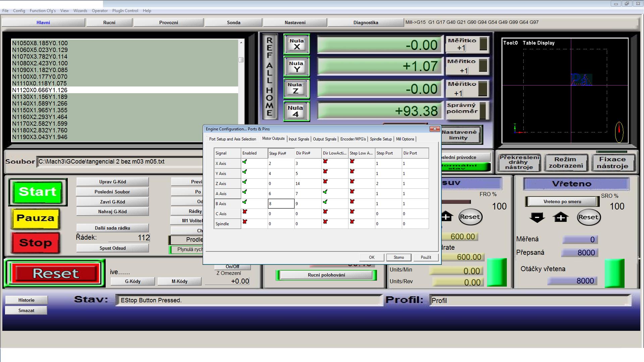
Task: Click the Nula 4 axis zero button
Action: coord(297,111)
